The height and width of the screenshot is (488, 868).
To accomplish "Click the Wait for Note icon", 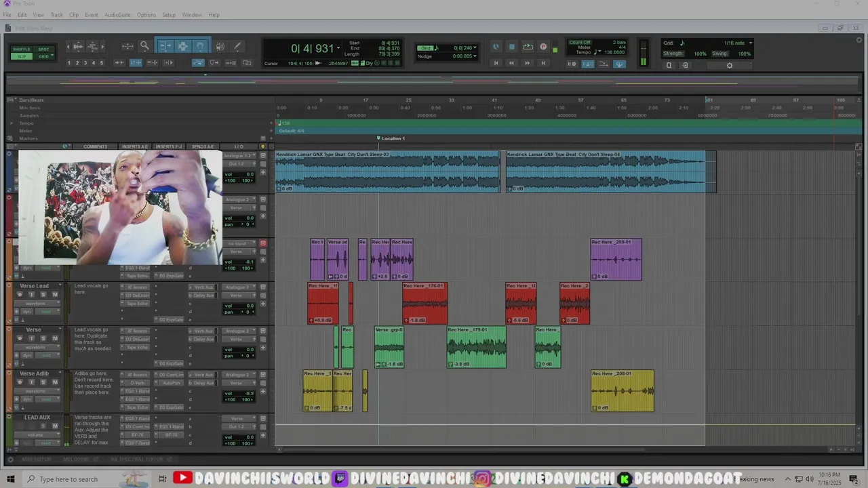I will point(572,64).
